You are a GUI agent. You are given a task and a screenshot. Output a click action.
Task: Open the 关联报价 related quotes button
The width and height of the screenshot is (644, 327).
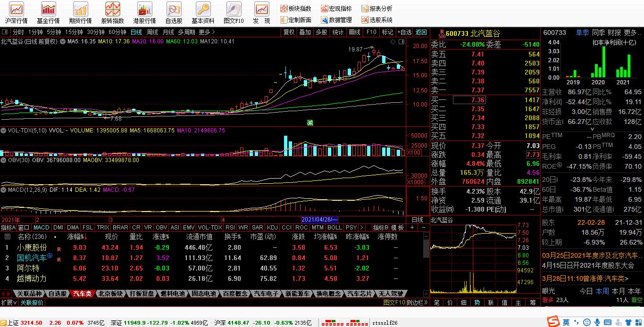[x=32, y=302]
